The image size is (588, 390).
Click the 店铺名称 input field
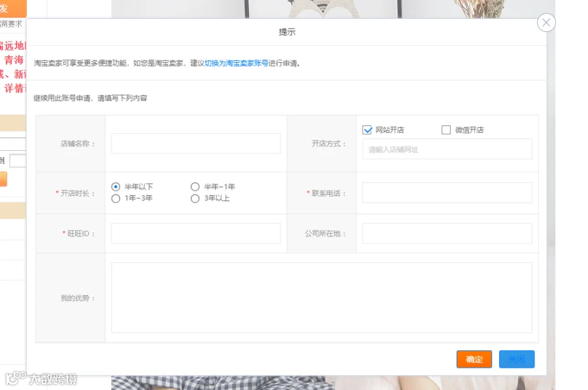tap(196, 144)
